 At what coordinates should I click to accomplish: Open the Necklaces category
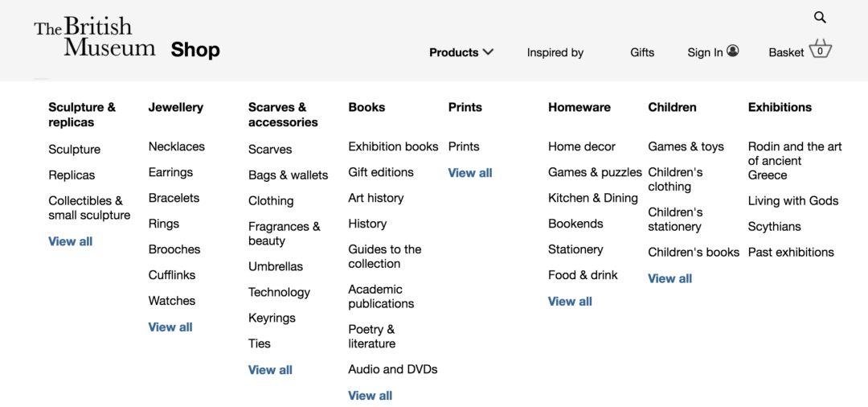click(177, 146)
